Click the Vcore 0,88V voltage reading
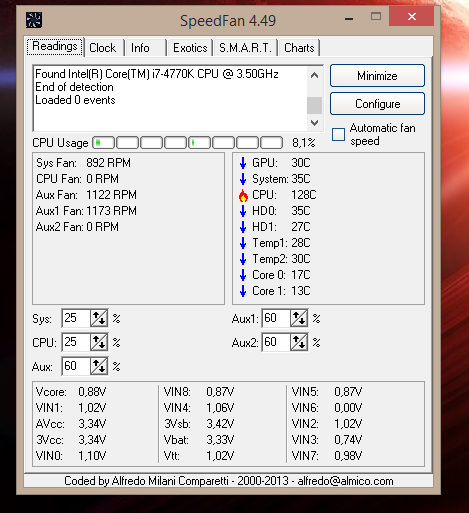 coord(71,392)
